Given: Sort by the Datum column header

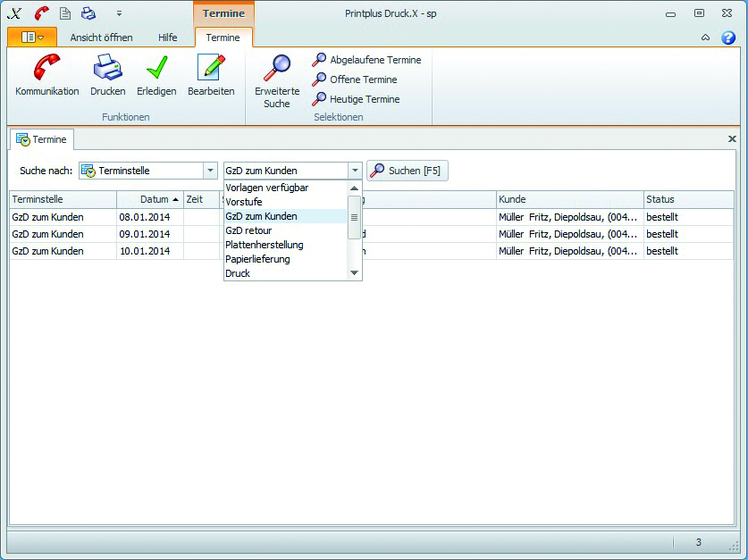Looking at the screenshot, I should 148,199.
